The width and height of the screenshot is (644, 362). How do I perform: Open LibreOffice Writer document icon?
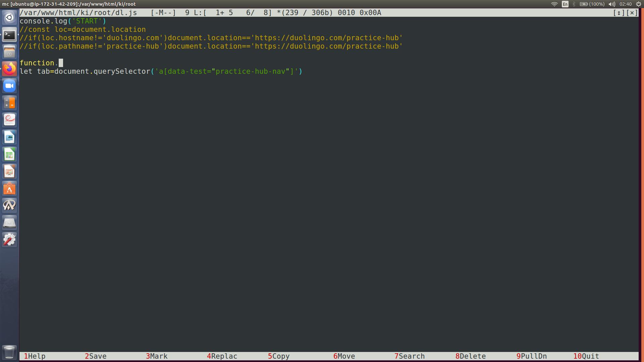[x=9, y=137]
